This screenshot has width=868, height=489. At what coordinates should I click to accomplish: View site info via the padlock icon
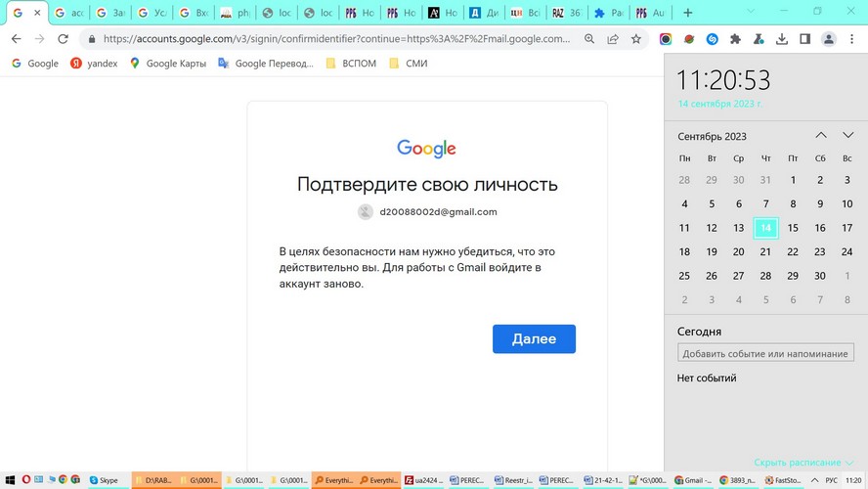[92, 39]
